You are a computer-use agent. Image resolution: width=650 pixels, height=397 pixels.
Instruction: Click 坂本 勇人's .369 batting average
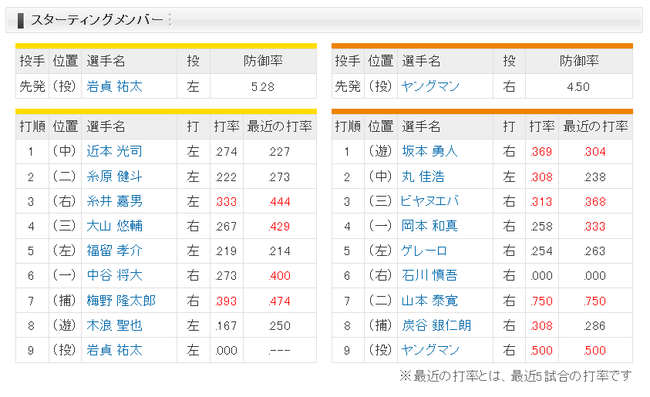(x=541, y=152)
